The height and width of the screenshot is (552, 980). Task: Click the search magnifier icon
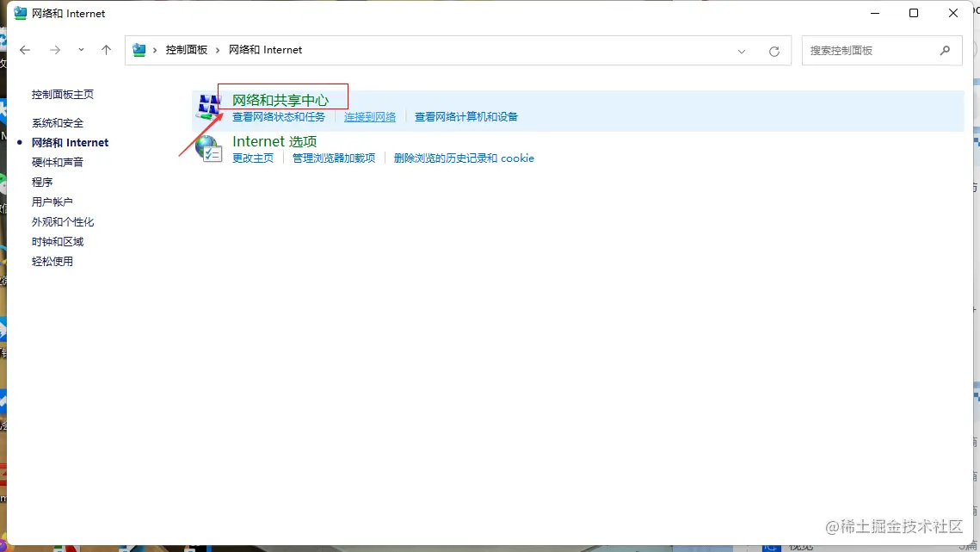(945, 51)
